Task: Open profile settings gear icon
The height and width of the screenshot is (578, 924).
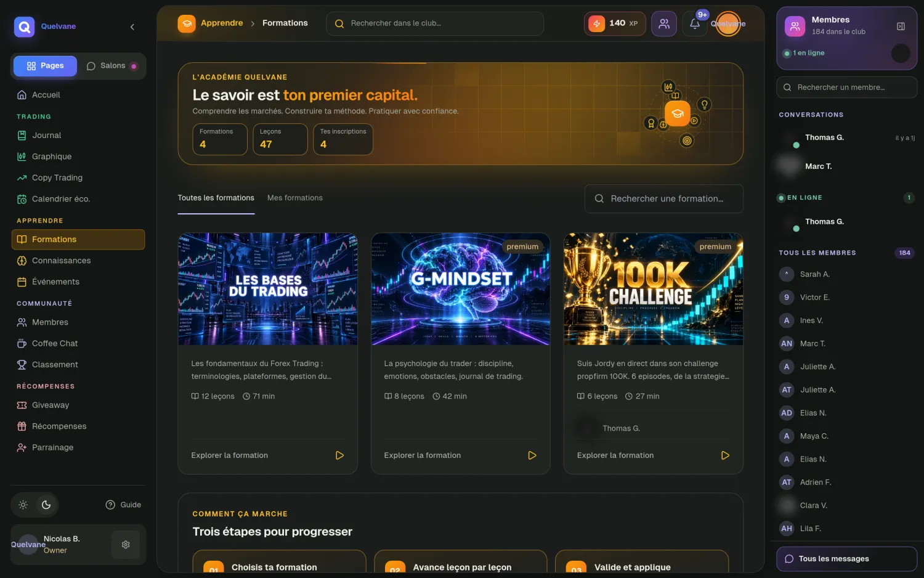Action: click(x=126, y=545)
